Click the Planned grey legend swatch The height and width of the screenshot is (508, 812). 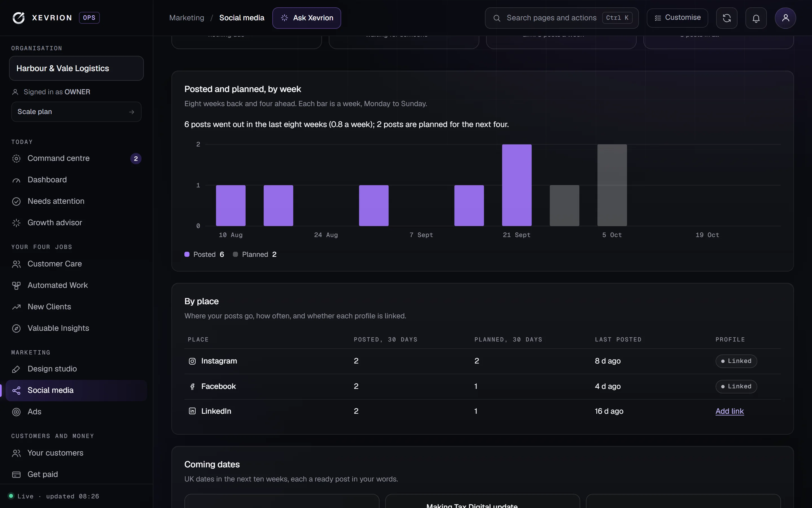click(x=235, y=254)
